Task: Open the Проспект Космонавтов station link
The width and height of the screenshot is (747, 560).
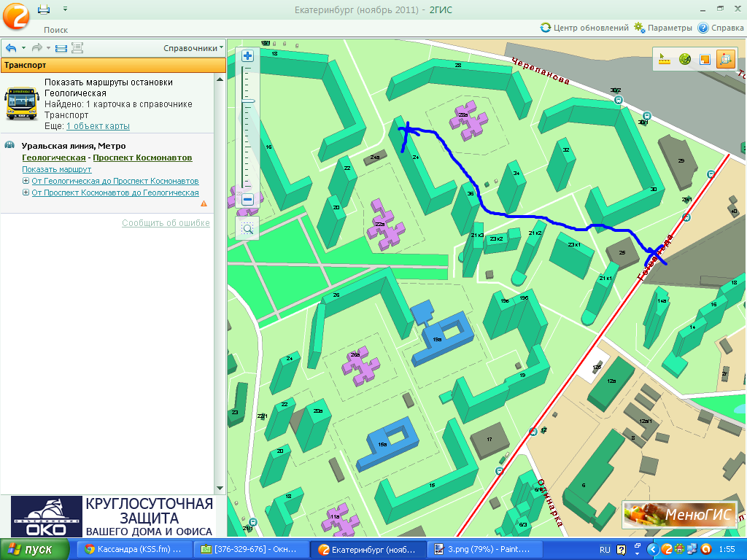Action: [142, 157]
